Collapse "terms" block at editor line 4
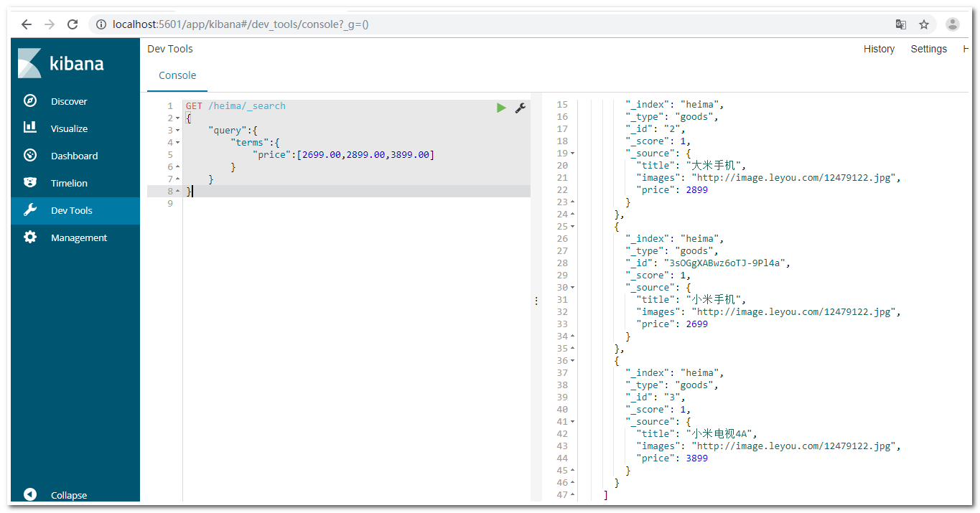This screenshot has width=980, height=513. pos(178,143)
